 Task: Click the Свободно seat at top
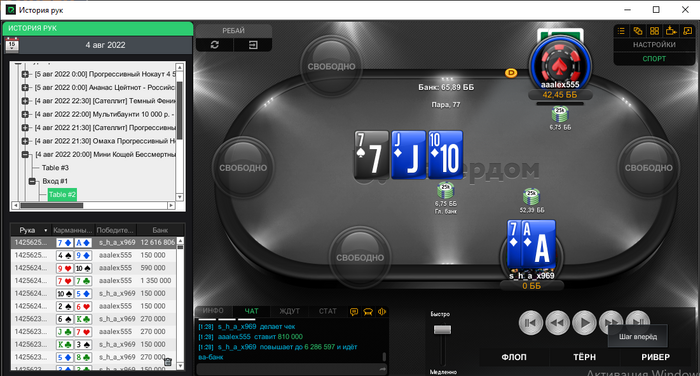(x=331, y=67)
